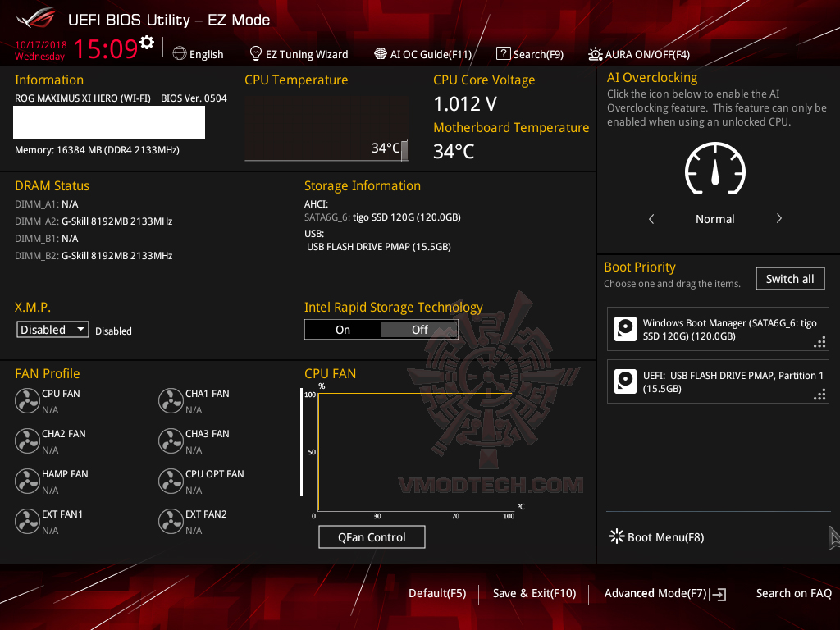Viewport: 840px width, 630px height.
Task: Click DIMM_A1 N/A entry
Action: [47, 204]
